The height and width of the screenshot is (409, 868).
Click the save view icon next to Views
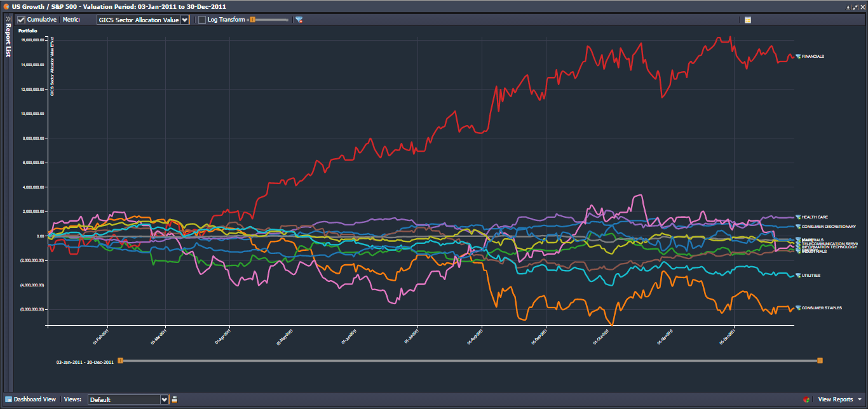[175, 399]
